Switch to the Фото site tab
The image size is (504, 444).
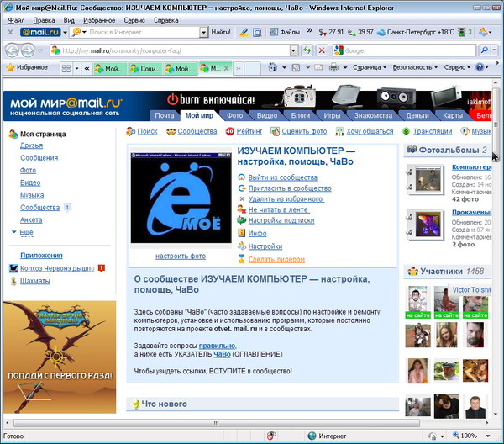(x=234, y=115)
